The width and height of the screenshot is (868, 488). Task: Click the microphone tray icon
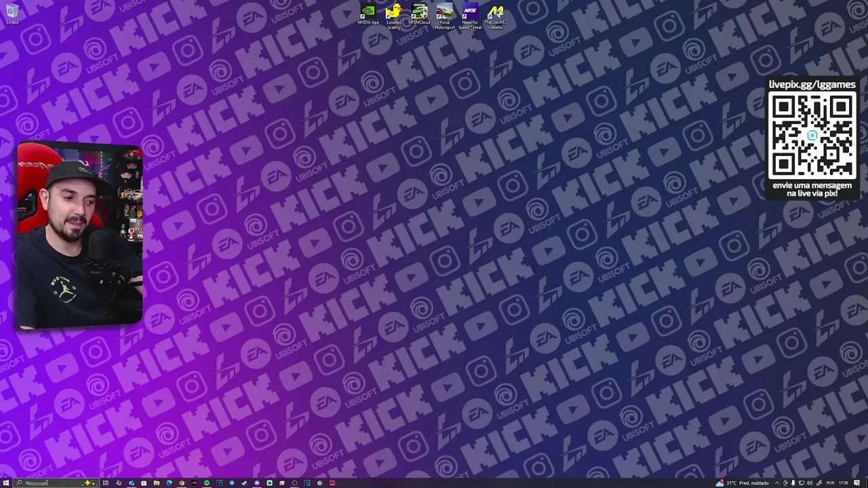click(793, 483)
